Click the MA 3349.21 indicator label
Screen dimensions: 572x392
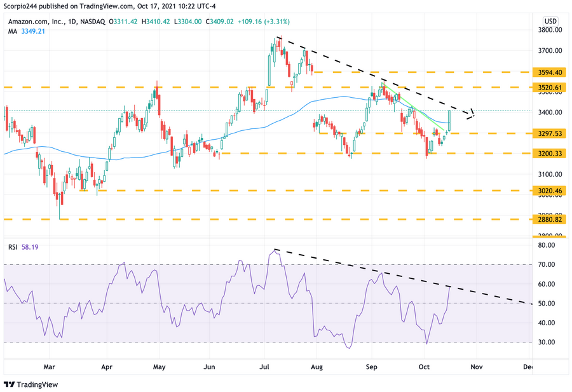[27, 31]
